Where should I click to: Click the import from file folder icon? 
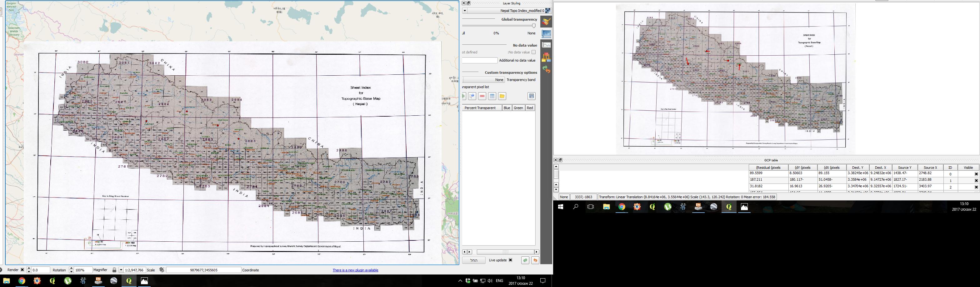tap(502, 96)
